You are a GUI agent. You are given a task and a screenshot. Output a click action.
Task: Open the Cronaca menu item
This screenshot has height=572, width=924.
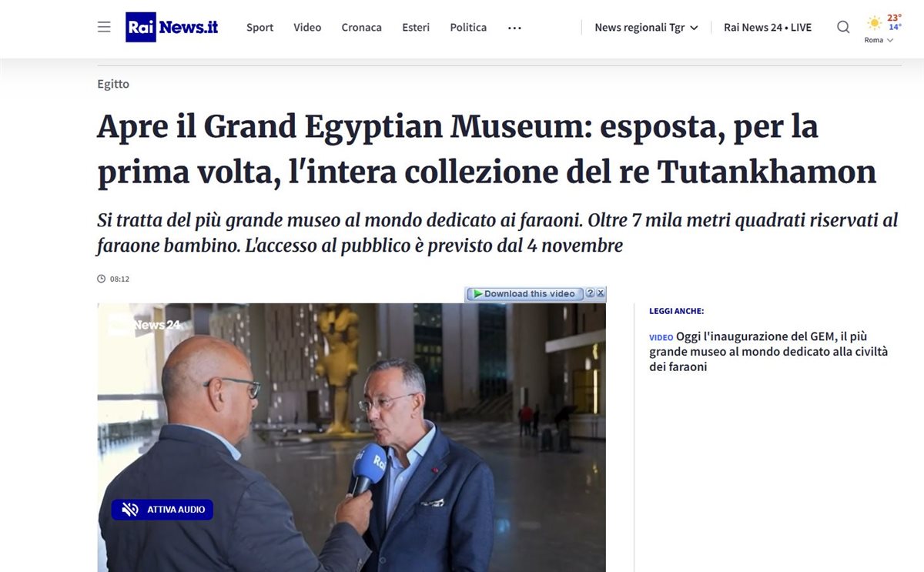point(361,27)
